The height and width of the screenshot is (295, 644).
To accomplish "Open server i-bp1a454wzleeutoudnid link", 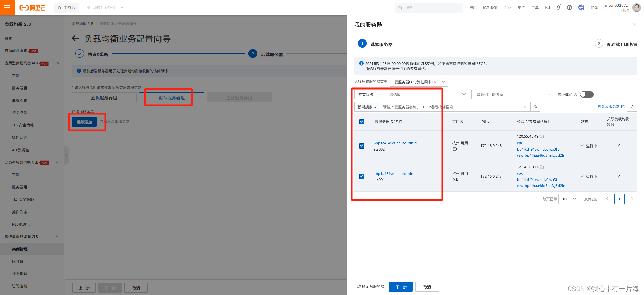I will [395, 143].
